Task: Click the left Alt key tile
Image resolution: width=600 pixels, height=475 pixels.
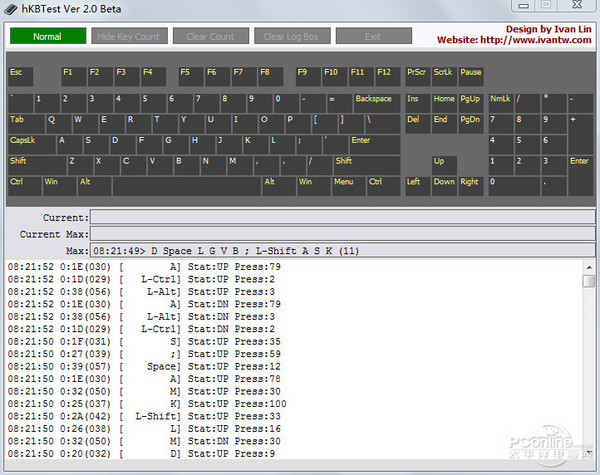Action: pos(95,186)
